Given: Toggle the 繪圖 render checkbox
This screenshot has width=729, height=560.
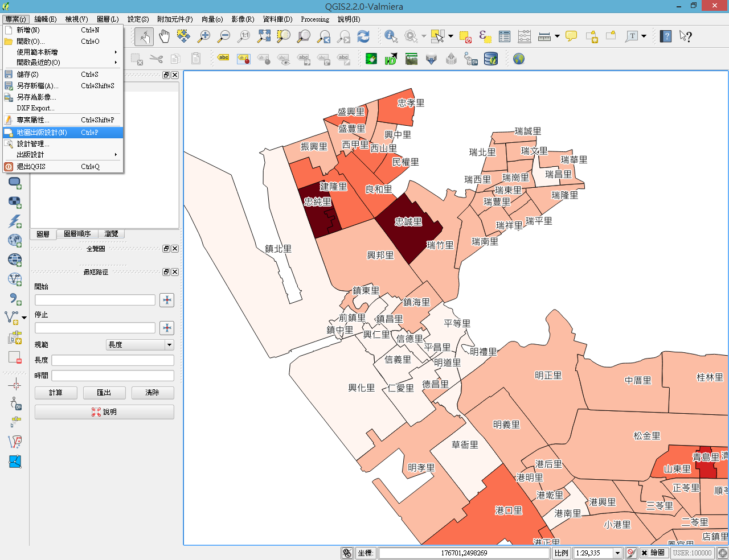Looking at the screenshot, I should [644, 553].
